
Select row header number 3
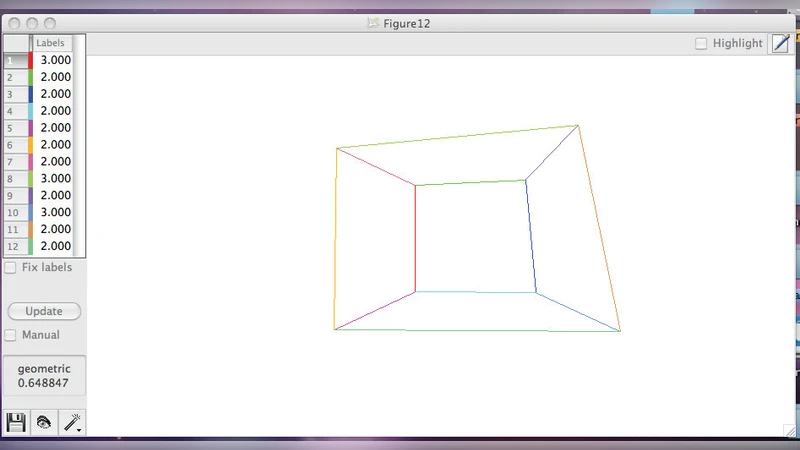point(16,94)
